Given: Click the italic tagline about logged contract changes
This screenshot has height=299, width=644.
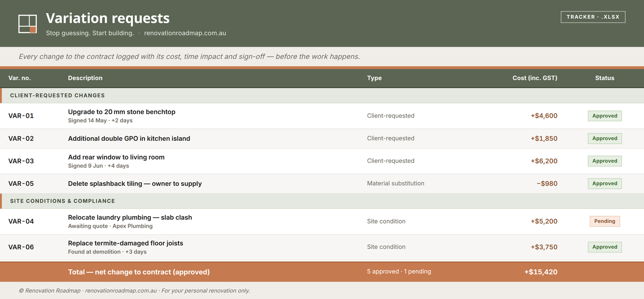Looking at the screenshot, I should pyautogui.click(x=189, y=57).
